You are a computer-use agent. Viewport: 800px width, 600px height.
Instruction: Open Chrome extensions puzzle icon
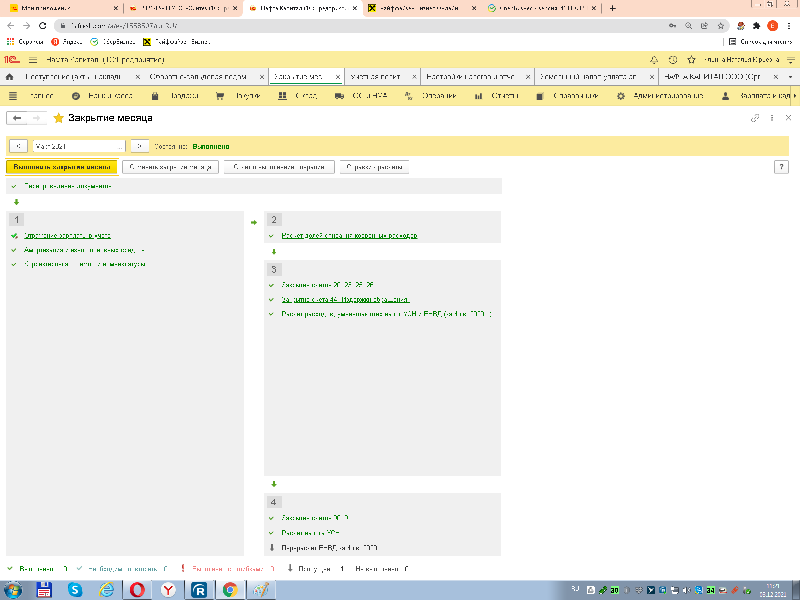(757, 26)
